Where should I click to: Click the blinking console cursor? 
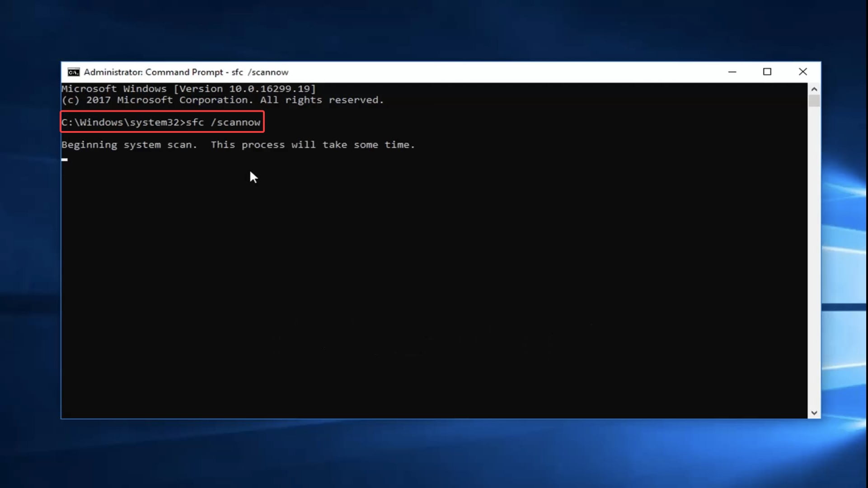(x=65, y=160)
